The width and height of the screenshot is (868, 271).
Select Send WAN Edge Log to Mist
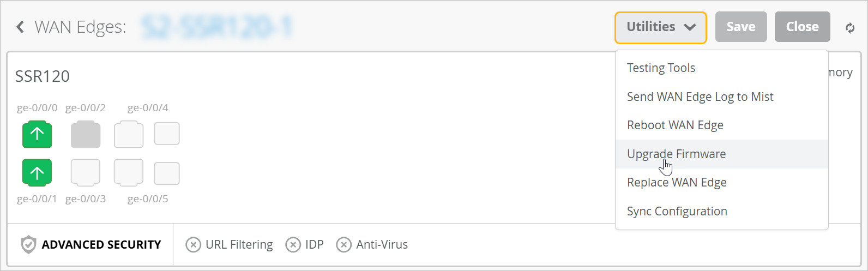[x=700, y=97]
